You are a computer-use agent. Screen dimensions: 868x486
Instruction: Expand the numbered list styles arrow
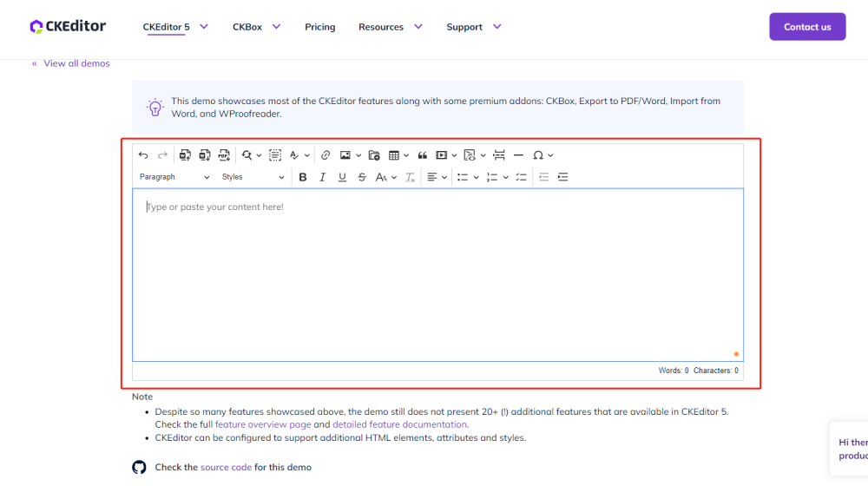point(505,177)
